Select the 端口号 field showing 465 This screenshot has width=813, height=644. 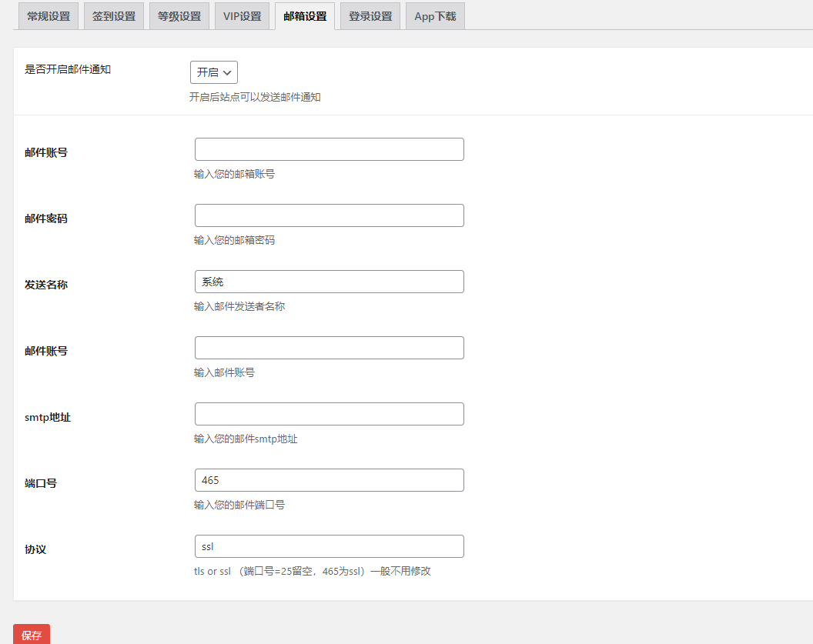pyautogui.click(x=329, y=479)
